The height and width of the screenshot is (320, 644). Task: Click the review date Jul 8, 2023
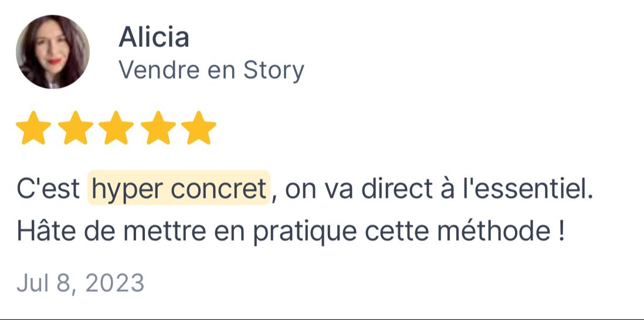(x=80, y=283)
